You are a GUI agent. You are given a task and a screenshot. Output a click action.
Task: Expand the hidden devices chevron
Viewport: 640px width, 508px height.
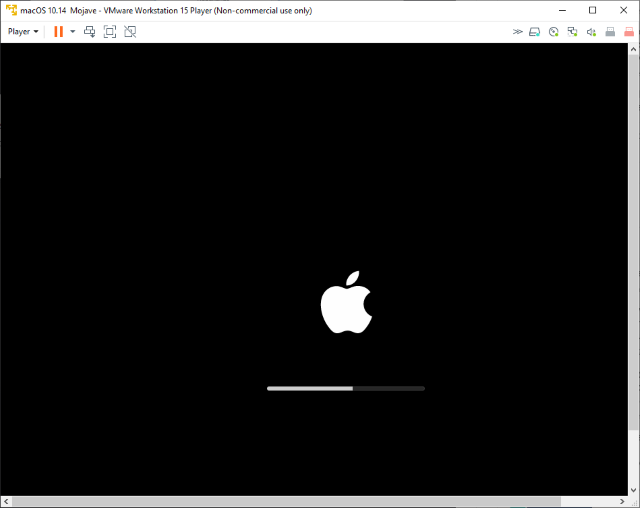[518, 31]
